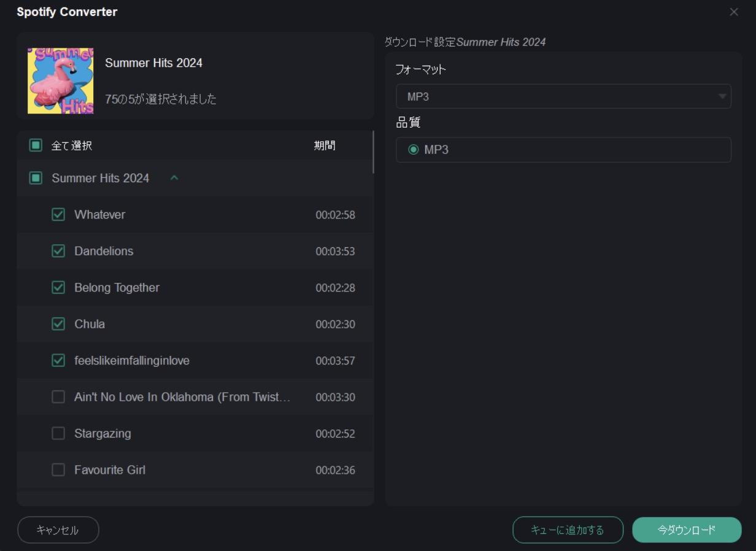Click duration 00:03:30 of Ain't No Love
This screenshot has height=551, width=756.
click(335, 398)
